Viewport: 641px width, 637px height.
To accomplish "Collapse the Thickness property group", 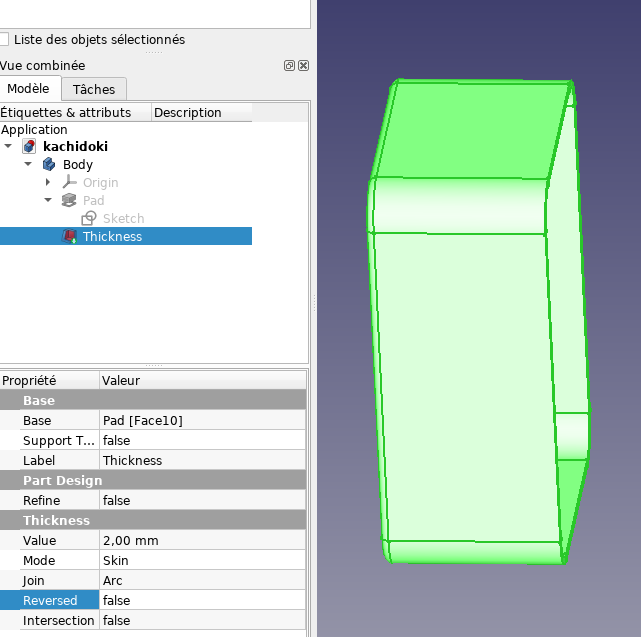I will [x=153, y=520].
